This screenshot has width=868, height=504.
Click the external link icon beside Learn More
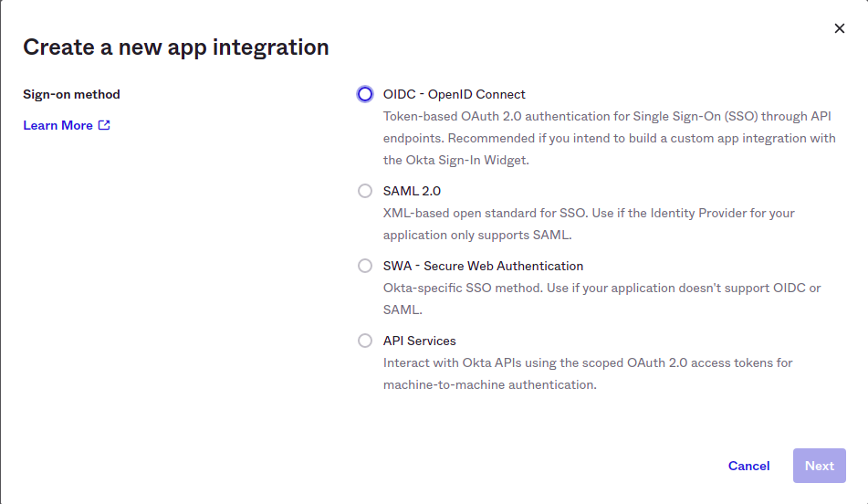(104, 125)
